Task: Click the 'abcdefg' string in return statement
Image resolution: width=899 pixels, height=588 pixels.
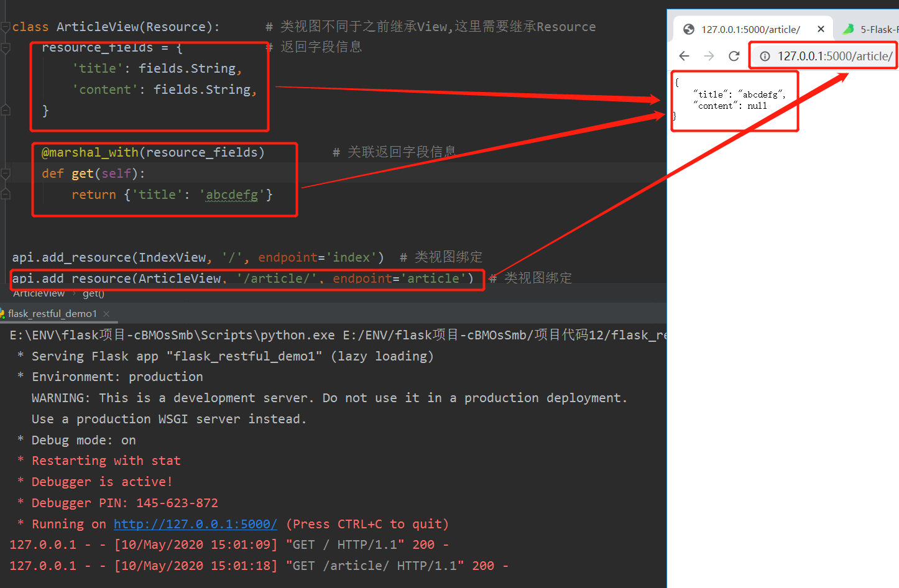Action: [x=232, y=195]
